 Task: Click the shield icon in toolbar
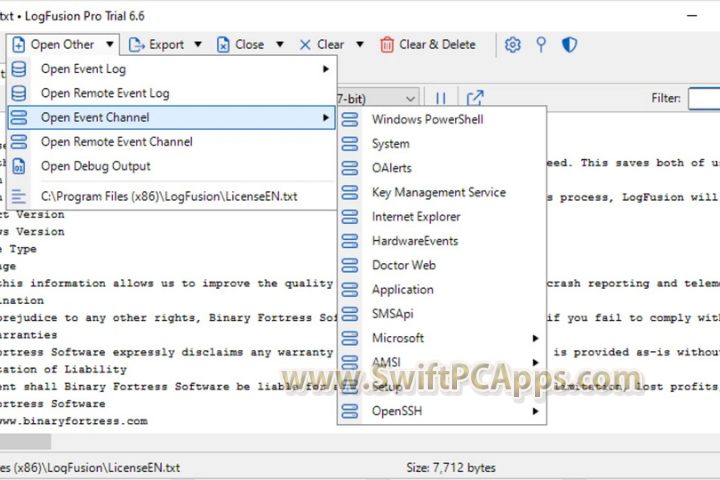(569, 45)
